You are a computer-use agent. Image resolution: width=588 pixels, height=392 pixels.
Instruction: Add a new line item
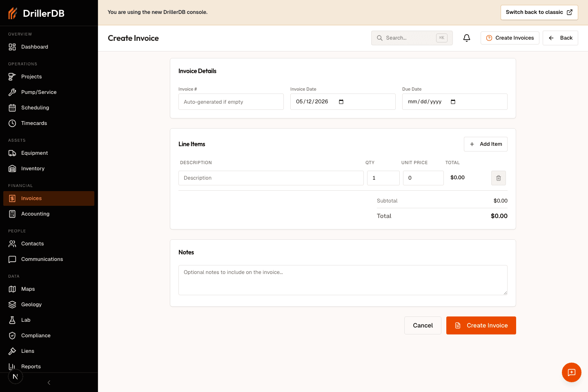click(486, 144)
